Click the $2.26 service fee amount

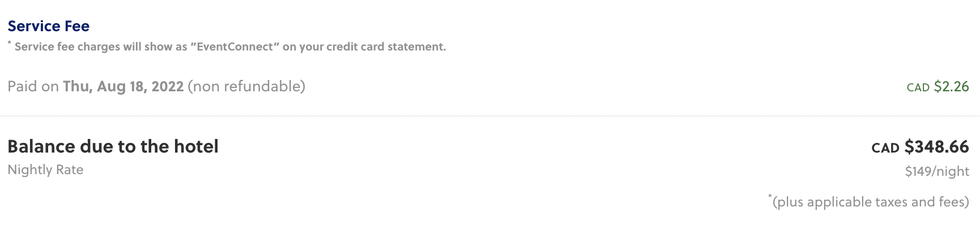(x=951, y=87)
